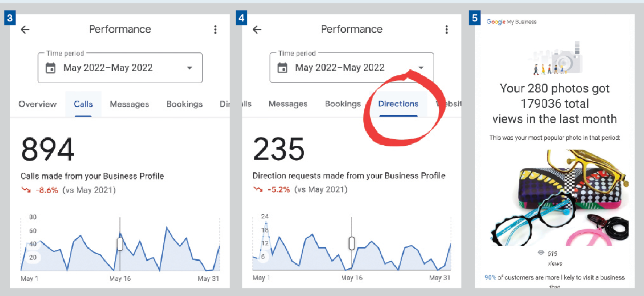Image resolution: width=644 pixels, height=296 pixels.
Task: Open three-dot menu on Directions Performance screen
Action: tap(446, 30)
